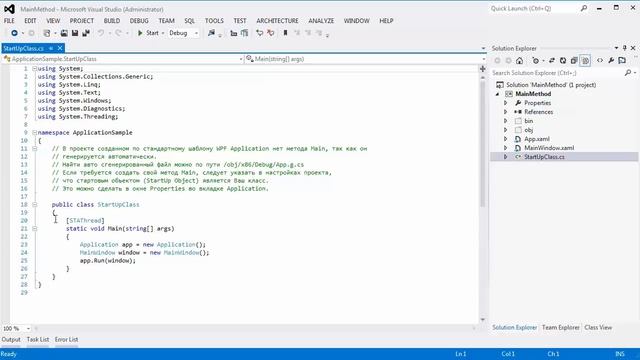The image size is (640, 360).
Task: Toggle a bookmark with the bookmark icon
Action: coord(285,33)
